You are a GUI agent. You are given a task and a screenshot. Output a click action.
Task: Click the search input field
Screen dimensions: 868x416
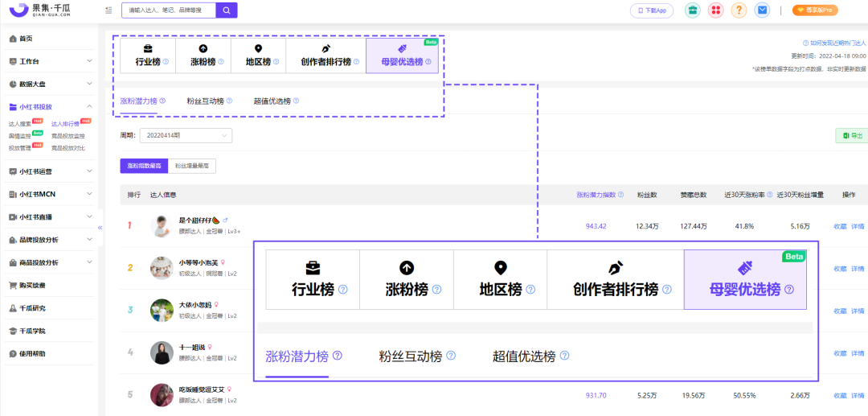169,10
